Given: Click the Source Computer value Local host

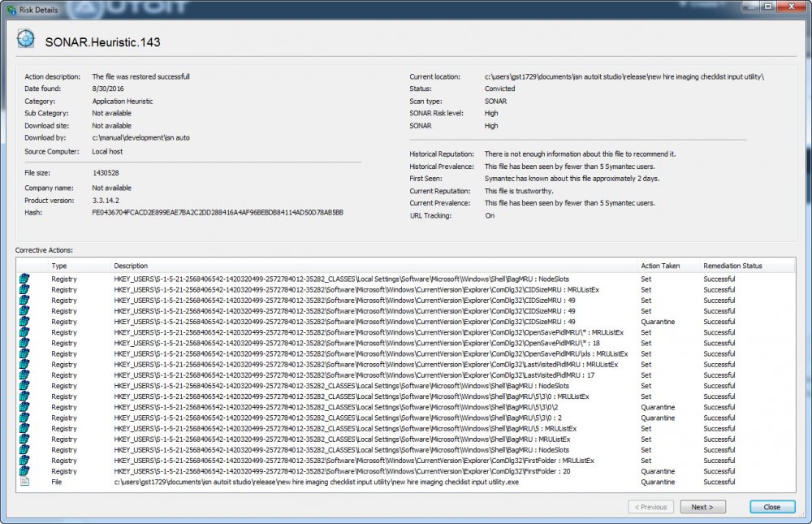Looking at the screenshot, I should [107, 151].
